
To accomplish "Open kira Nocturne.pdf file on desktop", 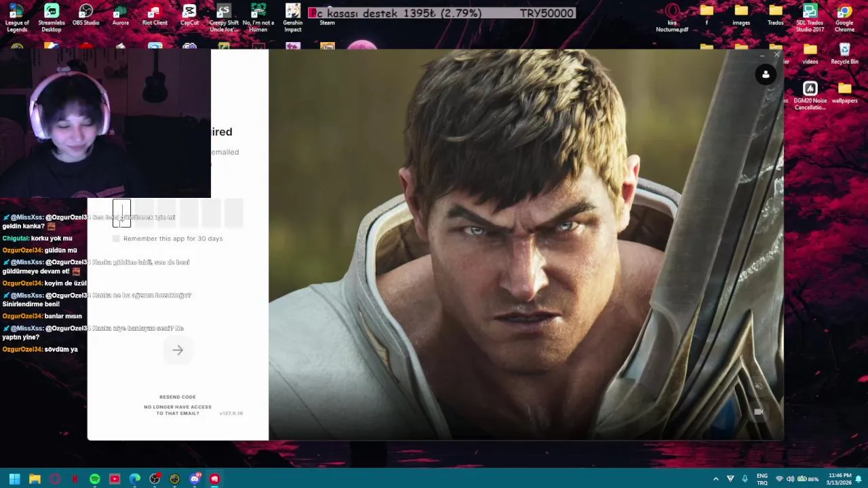I will [x=672, y=18].
